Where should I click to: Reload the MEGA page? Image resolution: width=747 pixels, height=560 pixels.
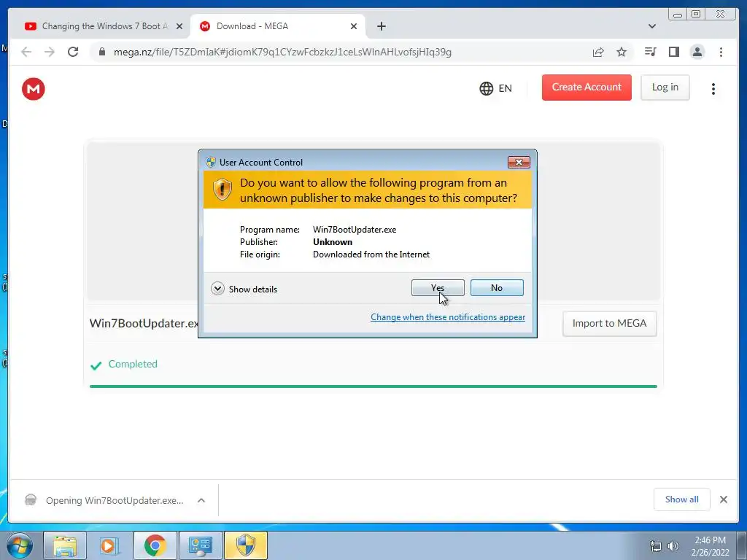click(73, 52)
